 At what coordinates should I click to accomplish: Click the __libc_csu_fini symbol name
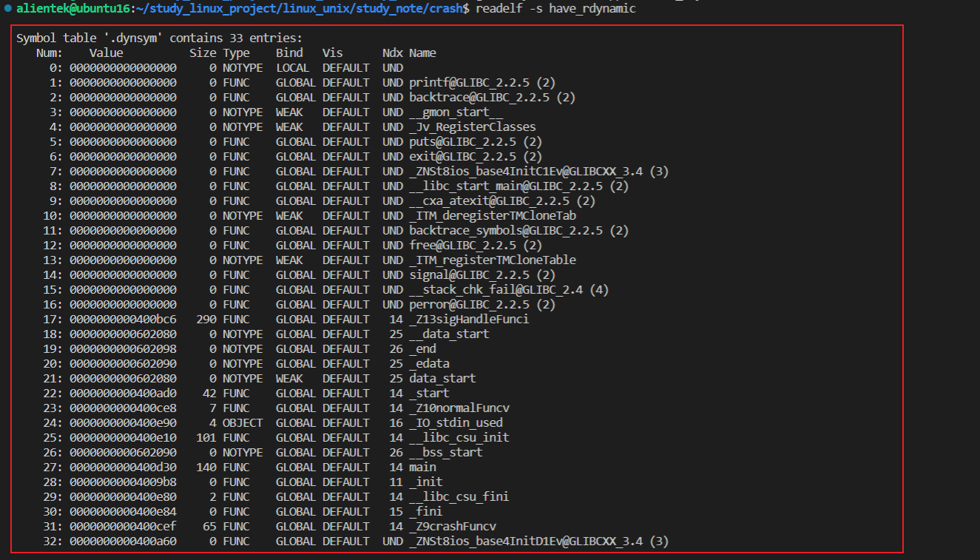(x=459, y=496)
